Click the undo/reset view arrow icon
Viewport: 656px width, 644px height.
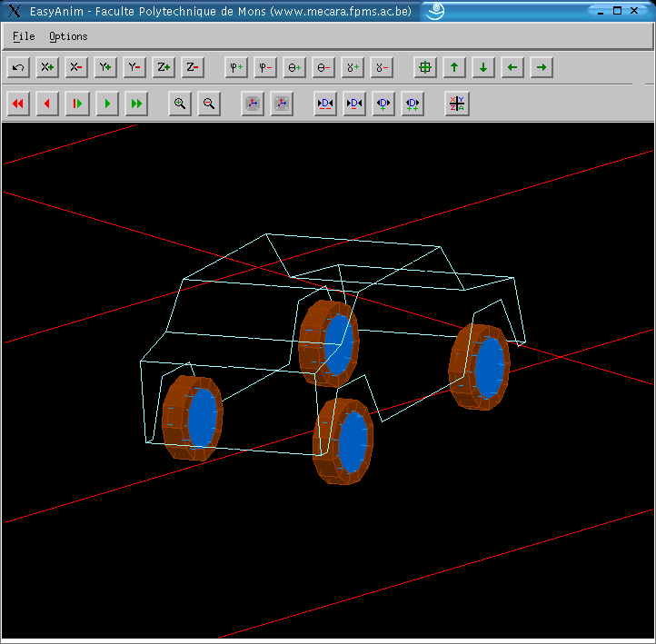(x=18, y=67)
